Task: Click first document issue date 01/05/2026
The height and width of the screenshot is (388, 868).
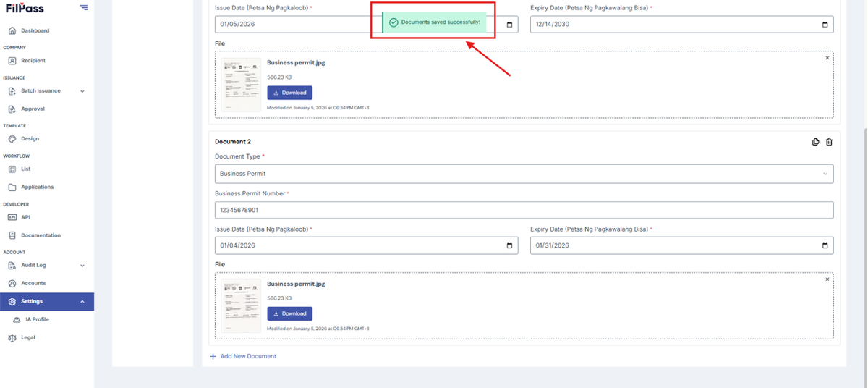Action: coord(366,24)
